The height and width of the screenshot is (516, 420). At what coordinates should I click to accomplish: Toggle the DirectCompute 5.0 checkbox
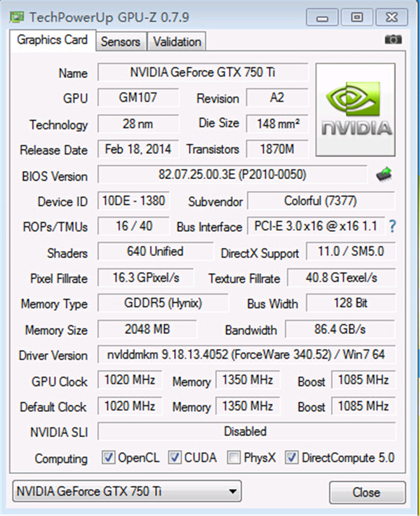click(291, 457)
